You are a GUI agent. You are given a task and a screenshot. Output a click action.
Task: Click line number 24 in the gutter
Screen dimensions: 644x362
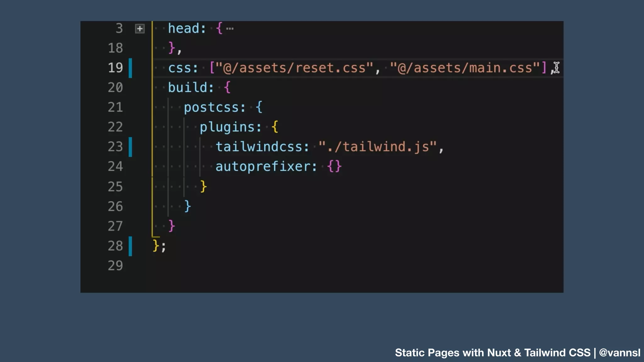coord(115,166)
